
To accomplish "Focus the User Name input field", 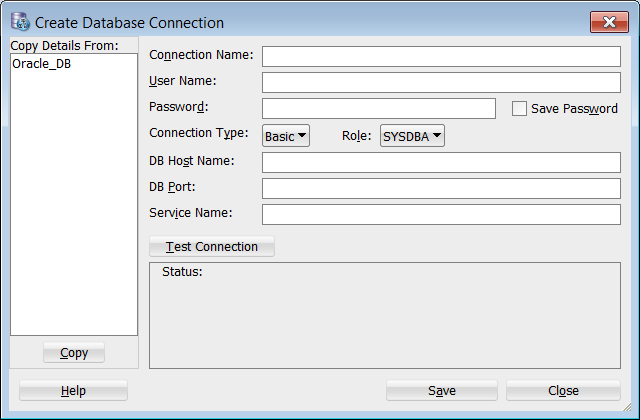I will click(x=441, y=82).
